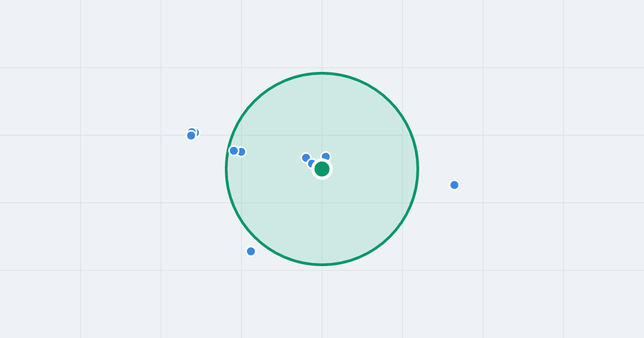Click empty map between upper-left cluster and circle edge
Screen dimensions: 644x338
pyautogui.click(x=213, y=142)
